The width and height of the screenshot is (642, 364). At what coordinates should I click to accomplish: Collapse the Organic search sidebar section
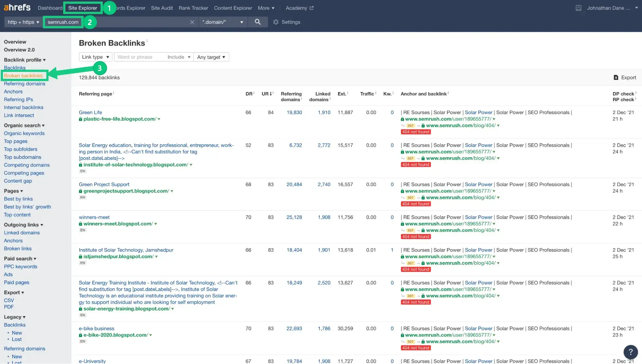click(24, 126)
